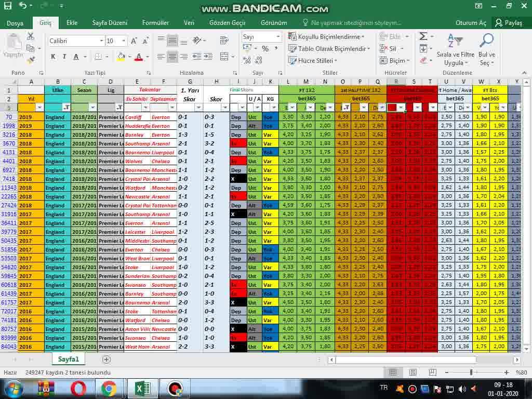Decrease the cell indent
The width and height of the screenshot is (532, 399).
click(x=197, y=56)
